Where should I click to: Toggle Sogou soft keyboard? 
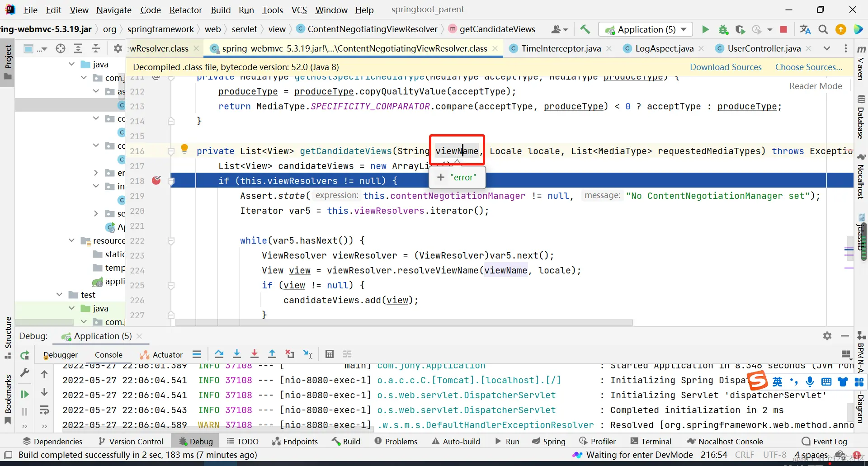pyautogui.click(x=826, y=382)
